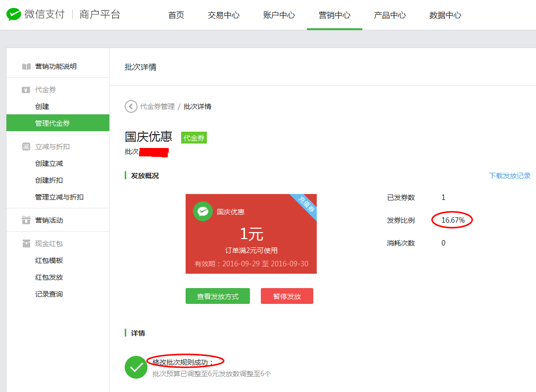Image resolution: width=536 pixels, height=392 pixels.
Task: Click the 商户平台 header title
Action: pos(100,14)
